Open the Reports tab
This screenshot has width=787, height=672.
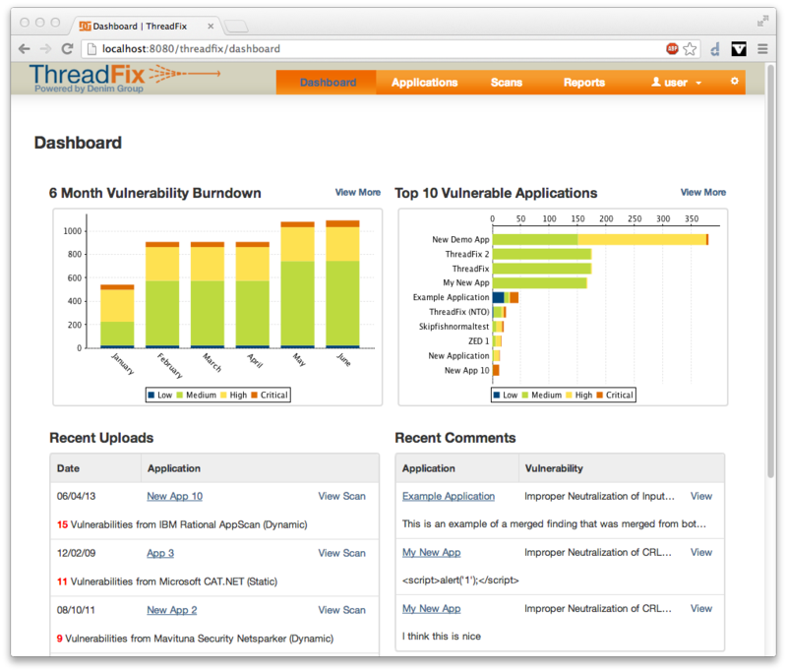tap(584, 83)
